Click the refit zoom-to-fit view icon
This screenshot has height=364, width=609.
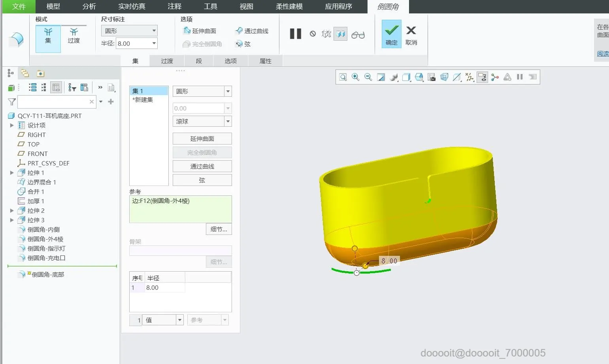pos(343,77)
